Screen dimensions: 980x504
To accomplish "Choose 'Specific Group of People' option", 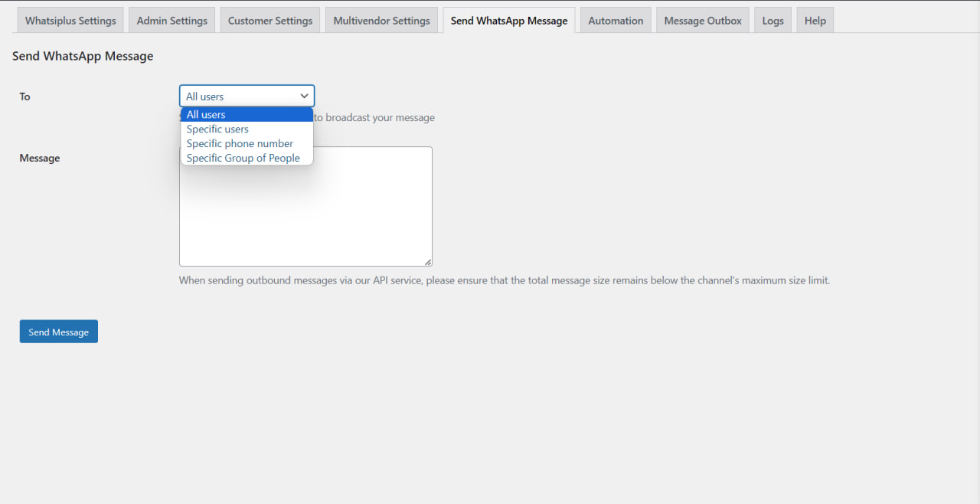I will 243,158.
